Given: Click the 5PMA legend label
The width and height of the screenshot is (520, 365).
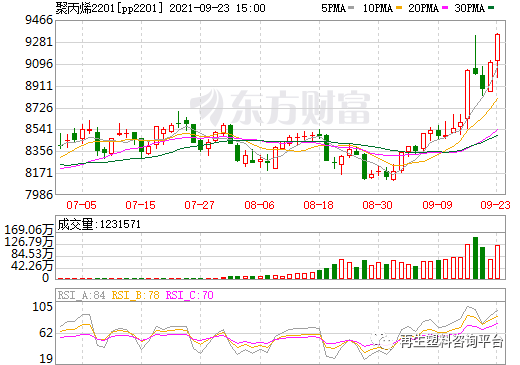Looking at the screenshot, I should 333,8.
